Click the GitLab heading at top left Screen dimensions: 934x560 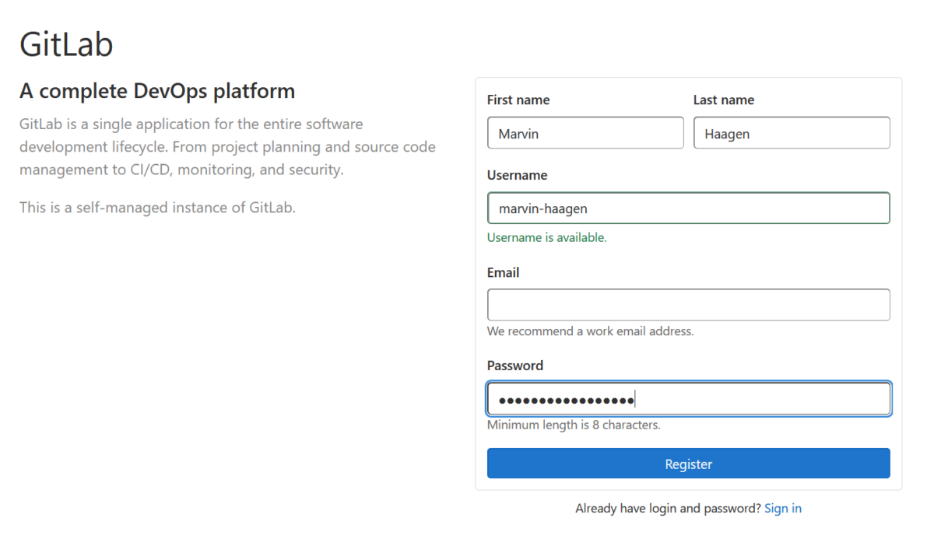point(66,44)
